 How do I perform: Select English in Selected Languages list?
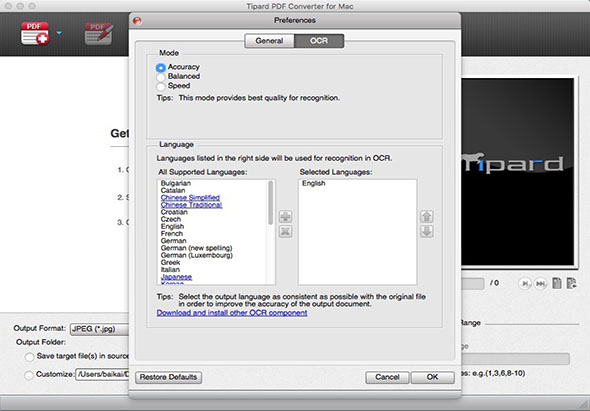coord(313,183)
